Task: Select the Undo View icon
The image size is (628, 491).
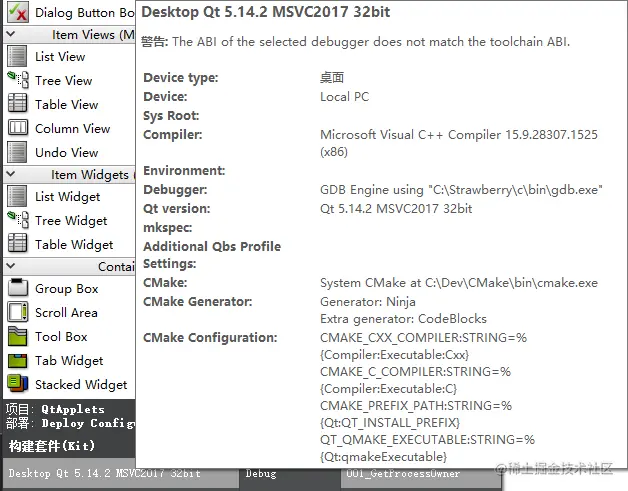Action: pyautogui.click(x=17, y=152)
